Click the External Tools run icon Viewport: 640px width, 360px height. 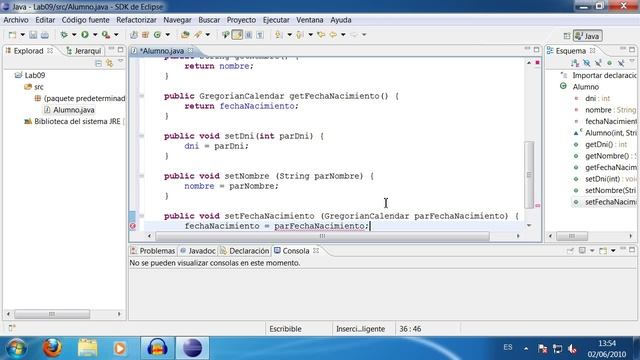(106, 35)
